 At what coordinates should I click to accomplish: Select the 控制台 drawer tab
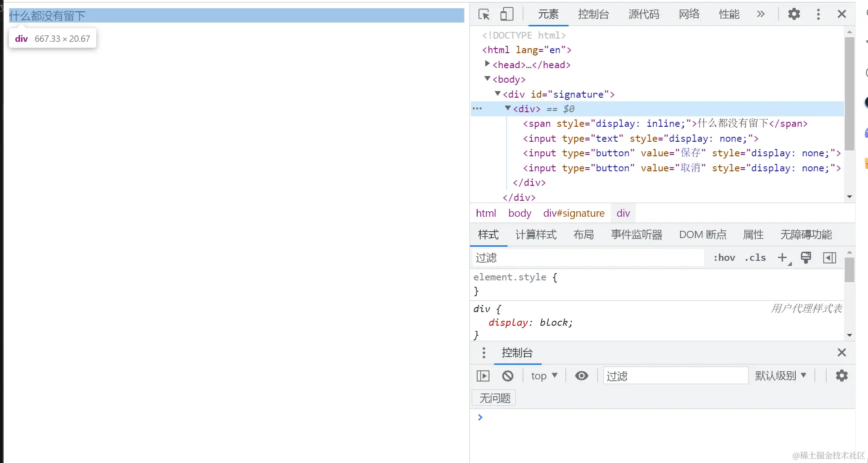pos(517,353)
